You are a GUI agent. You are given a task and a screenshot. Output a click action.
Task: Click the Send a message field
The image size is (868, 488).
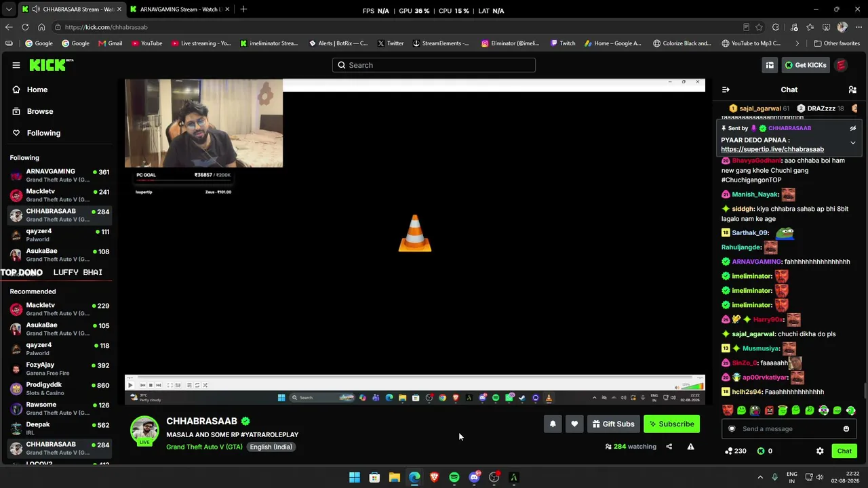pyautogui.click(x=789, y=428)
